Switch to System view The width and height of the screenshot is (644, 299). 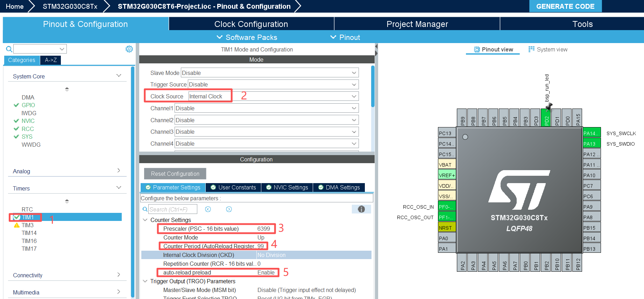click(x=548, y=49)
